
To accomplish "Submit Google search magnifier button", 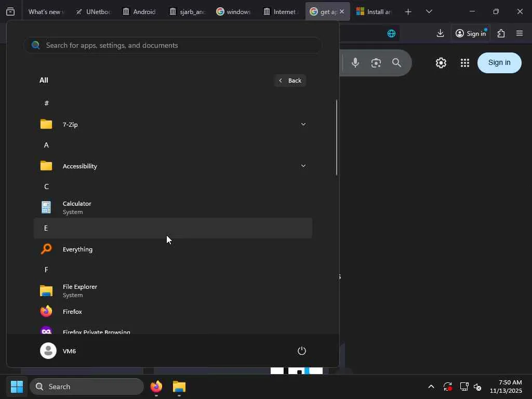I will tap(396, 63).
